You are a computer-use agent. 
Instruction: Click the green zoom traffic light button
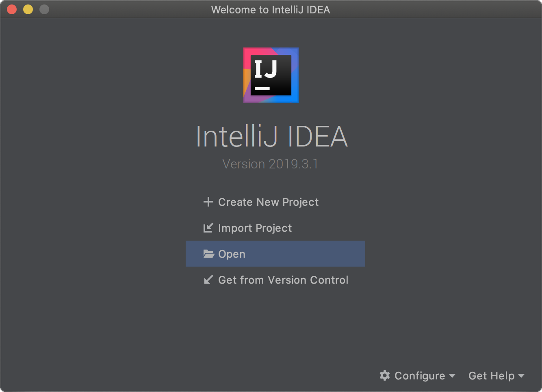point(44,9)
